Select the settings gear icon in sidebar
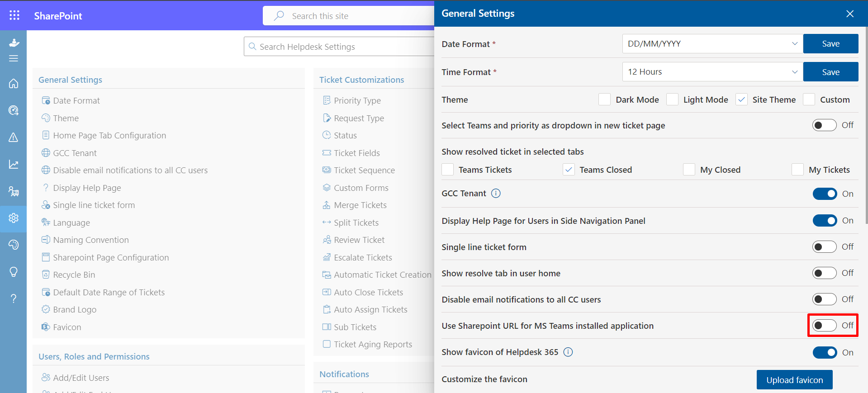This screenshot has width=868, height=393. [14, 218]
